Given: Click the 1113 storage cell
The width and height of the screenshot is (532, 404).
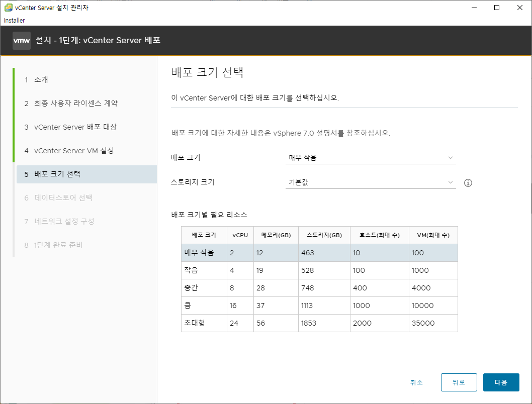Looking at the screenshot, I should point(324,306).
